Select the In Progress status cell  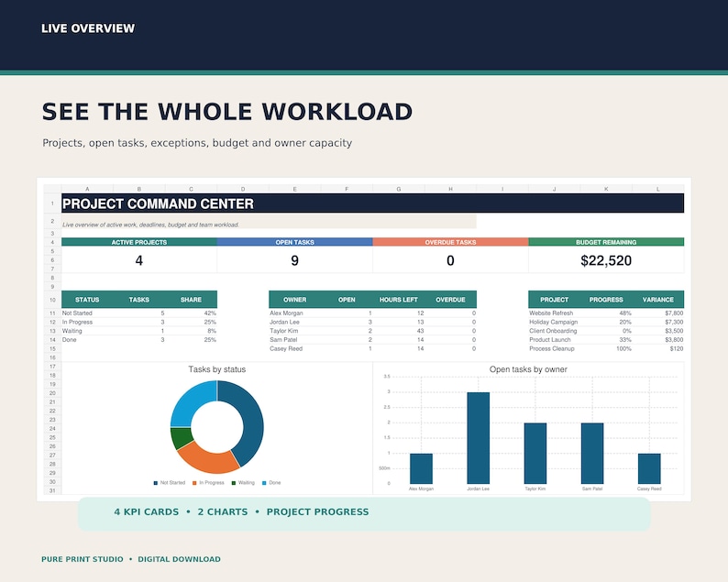[87, 322]
